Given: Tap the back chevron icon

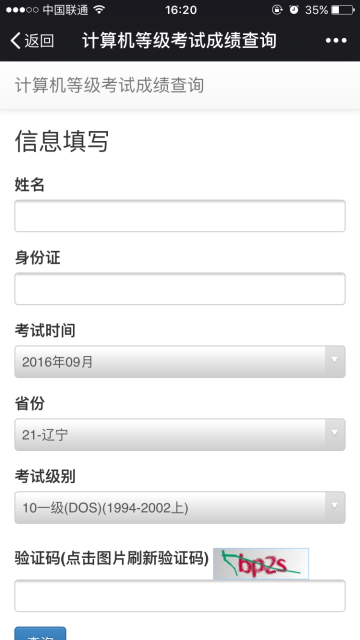Looking at the screenshot, I should coord(16,40).
